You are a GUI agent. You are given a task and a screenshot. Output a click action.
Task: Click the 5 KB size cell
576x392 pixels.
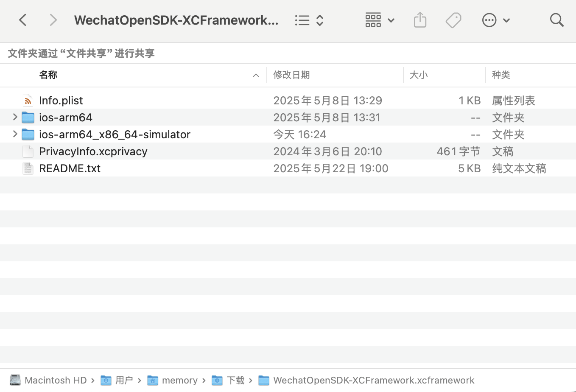point(470,168)
